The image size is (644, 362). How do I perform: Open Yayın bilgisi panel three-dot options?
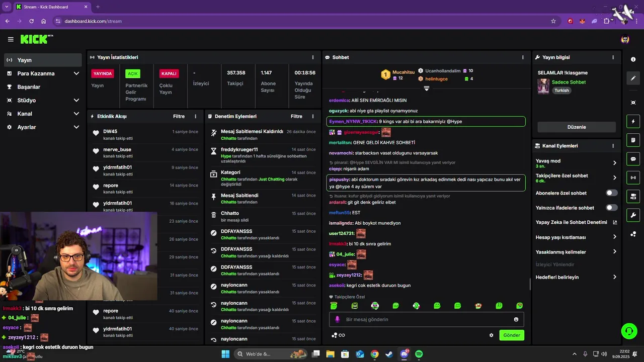[613, 57]
